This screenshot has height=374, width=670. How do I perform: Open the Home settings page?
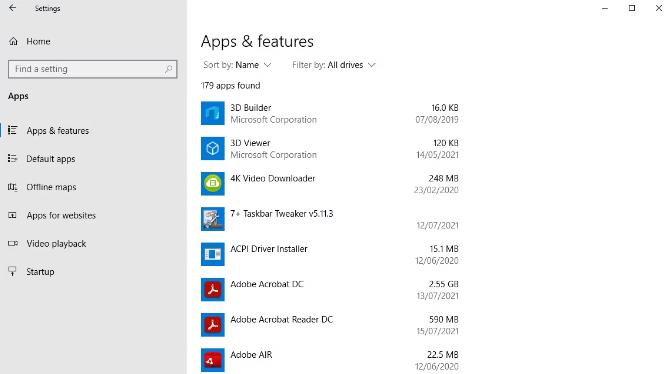point(38,41)
